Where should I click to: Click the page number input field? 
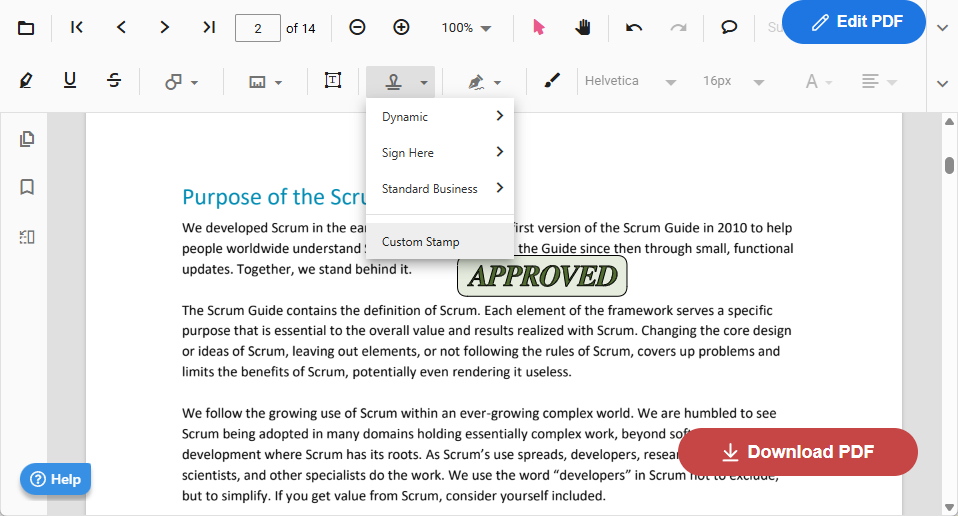tap(257, 28)
